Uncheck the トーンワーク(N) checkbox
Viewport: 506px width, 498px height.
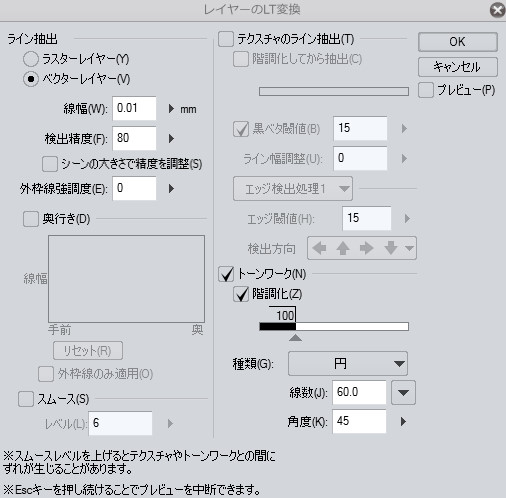(226, 274)
